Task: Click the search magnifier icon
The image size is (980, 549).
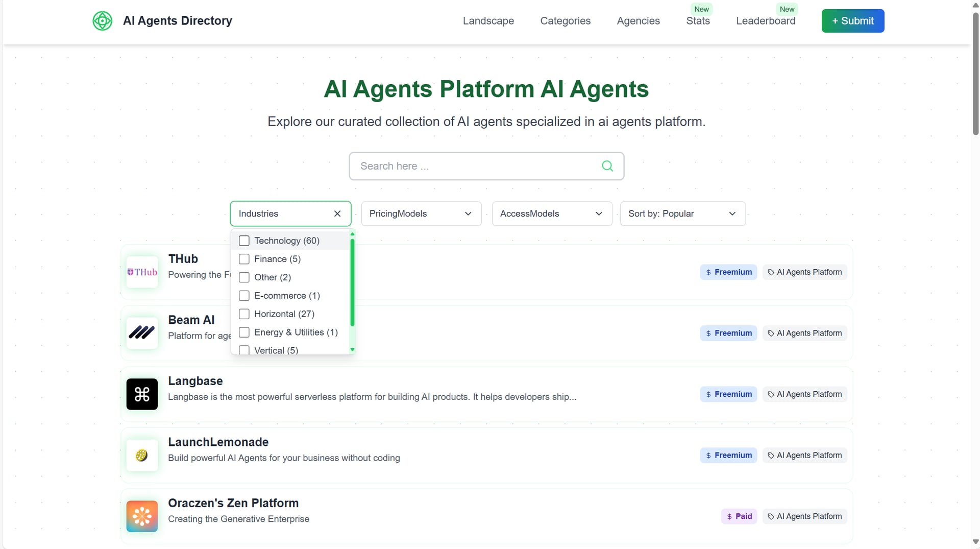Action: [607, 166]
